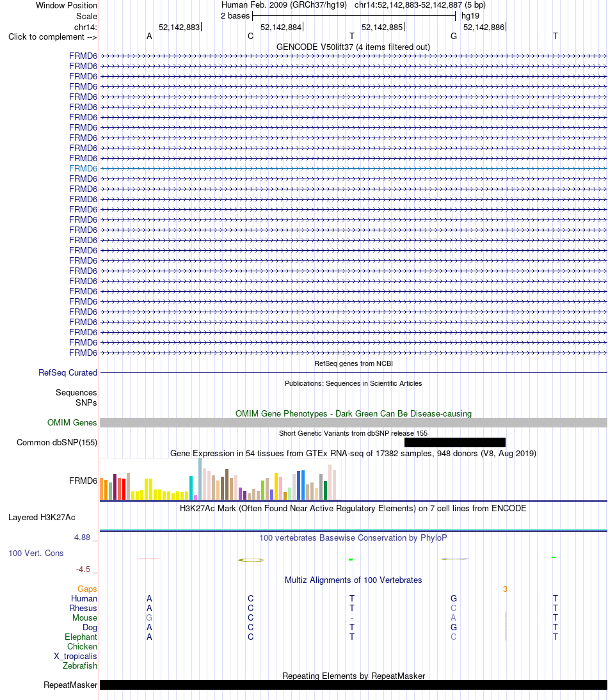Image resolution: width=608 pixels, height=700 pixels.
Task: Click the Dog species label
Action: click(x=90, y=628)
